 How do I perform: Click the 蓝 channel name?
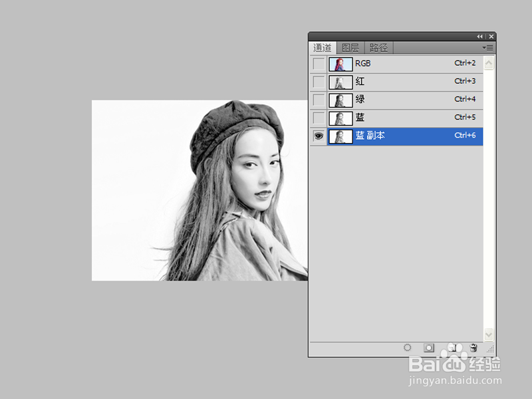360,118
